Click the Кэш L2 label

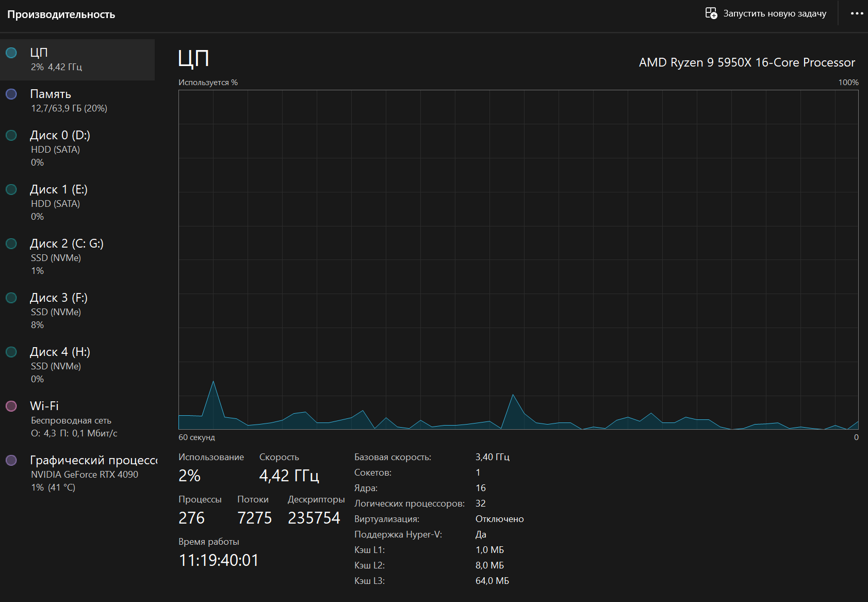370,565
